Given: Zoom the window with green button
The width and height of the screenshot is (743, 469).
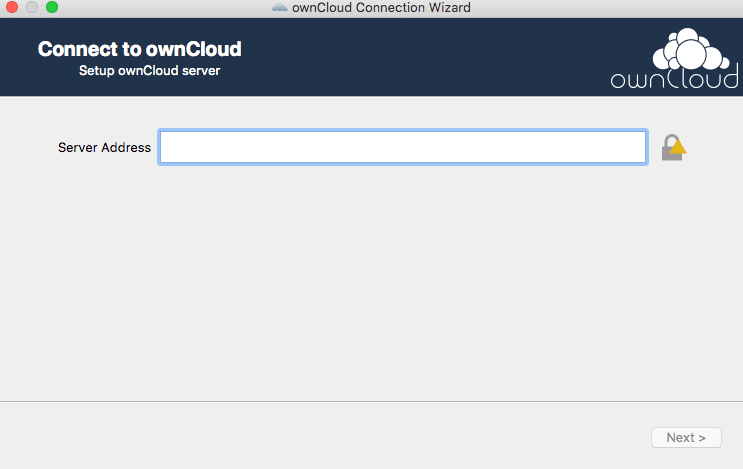Looking at the screenshot, I should 52,7.
